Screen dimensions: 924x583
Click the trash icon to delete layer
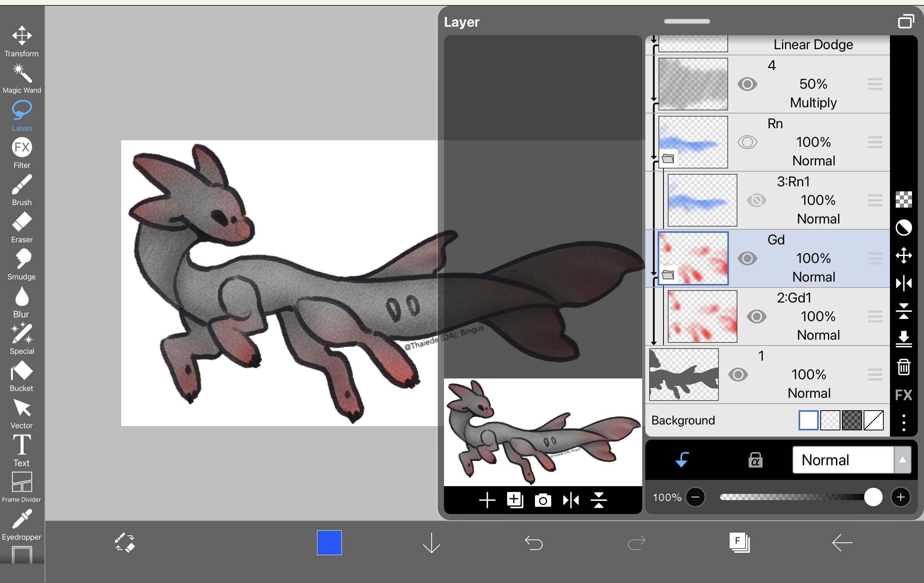[904, 367]
